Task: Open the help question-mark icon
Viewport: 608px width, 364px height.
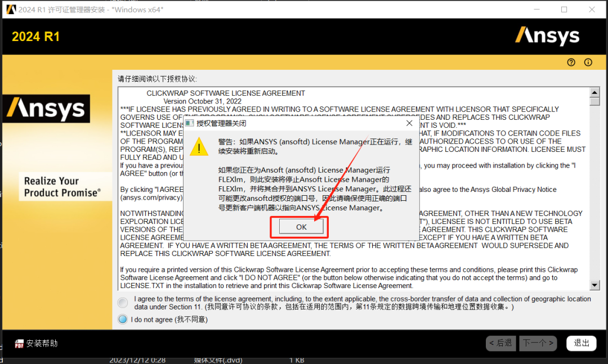Action: pos(571,62)
